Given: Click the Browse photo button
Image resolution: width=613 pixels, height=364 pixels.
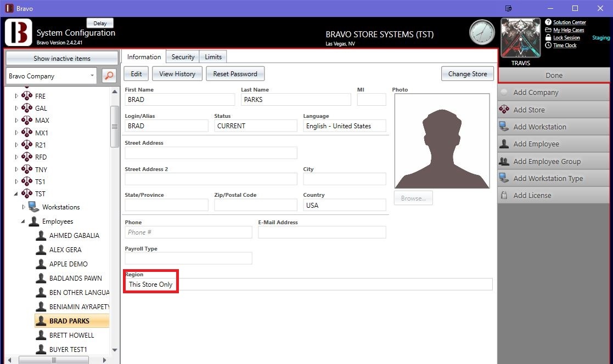Looking at the screenshot, I should 413,198.
